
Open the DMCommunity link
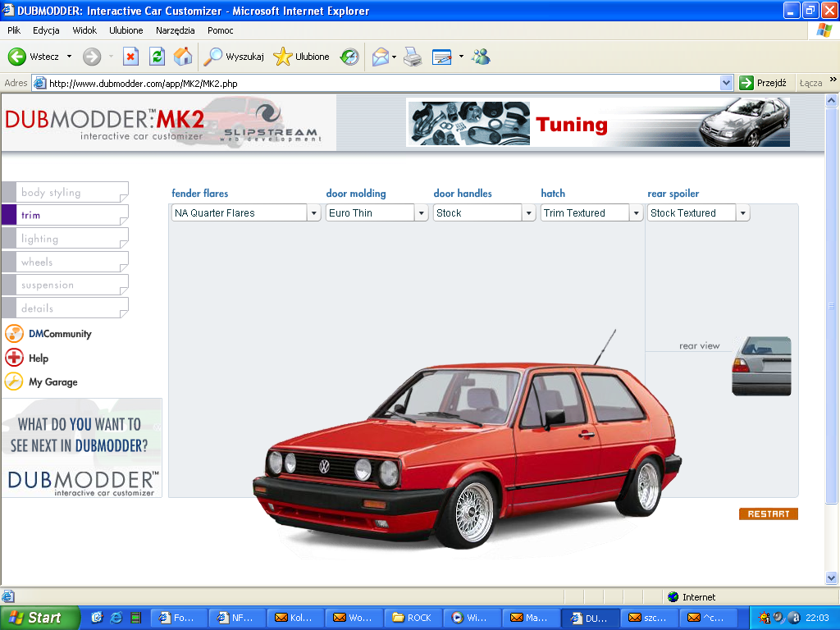pyautogui.click(x=60, y=334)
